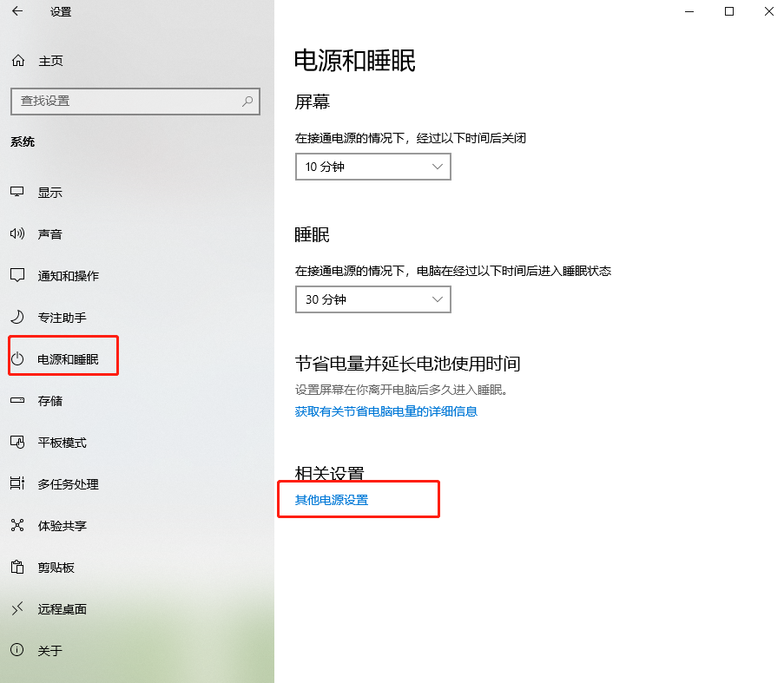Image resolution: width=784 pixels, height=683 pixels.
Task: Open Notifications & actions (通知和操作) page
Action: point(68,276)
